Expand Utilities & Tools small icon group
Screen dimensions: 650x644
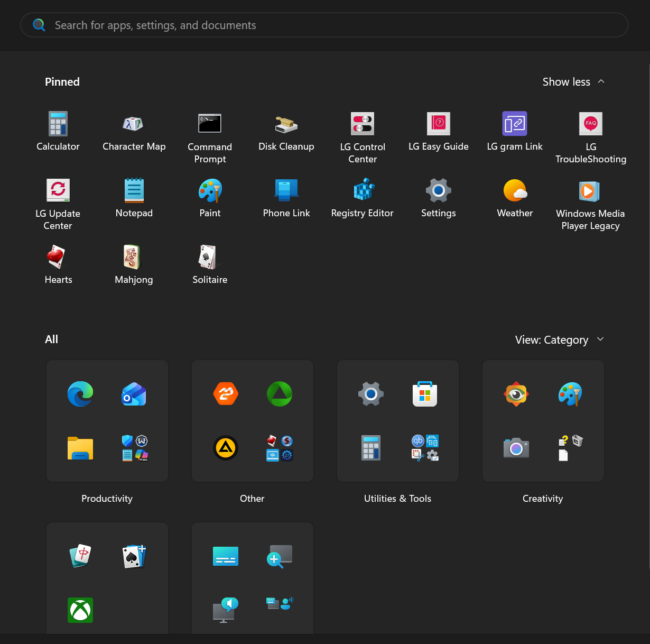point(425,448)
